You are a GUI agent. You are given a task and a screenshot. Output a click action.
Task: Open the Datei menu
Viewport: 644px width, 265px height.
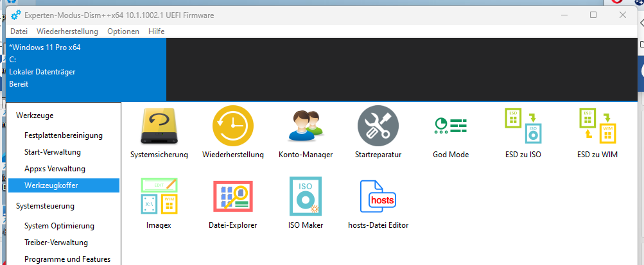coord(19,31)
